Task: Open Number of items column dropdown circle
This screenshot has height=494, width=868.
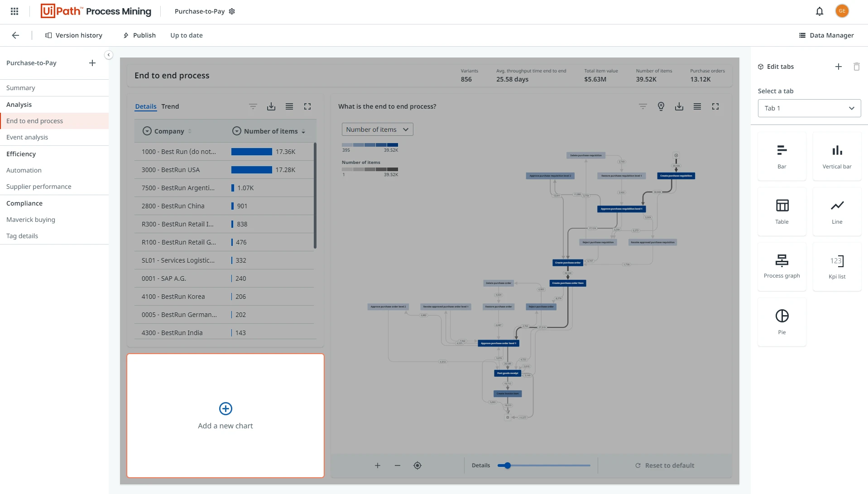Action: pyautogui.click(x=237, y=131)
